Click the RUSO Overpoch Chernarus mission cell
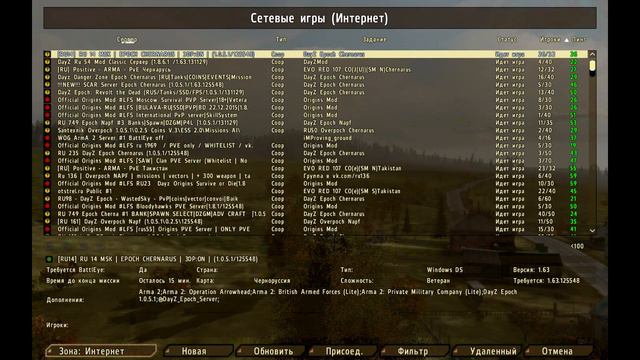Viewport: 640px width, 360px height. [x=339, y=131]
